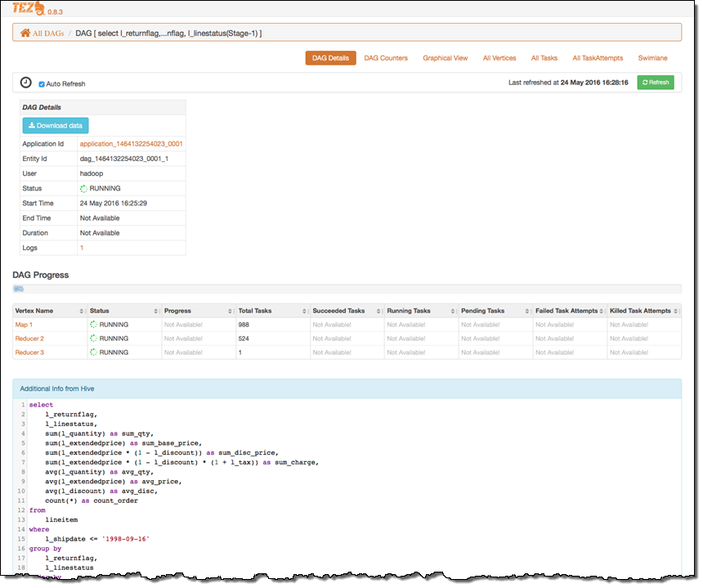Click the Tez logo icon
The width and height of the screenshot is (703, 588).
coord(26,10)
